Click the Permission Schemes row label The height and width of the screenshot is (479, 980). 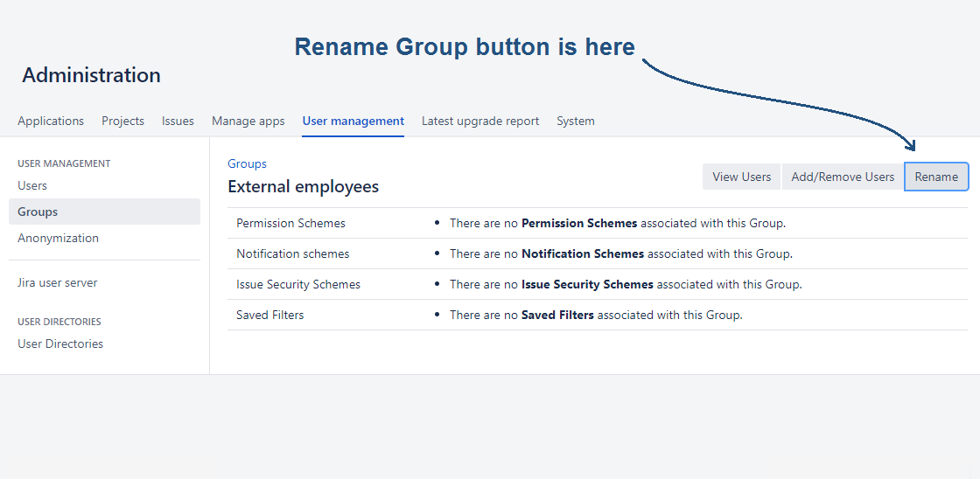(290, 223)
